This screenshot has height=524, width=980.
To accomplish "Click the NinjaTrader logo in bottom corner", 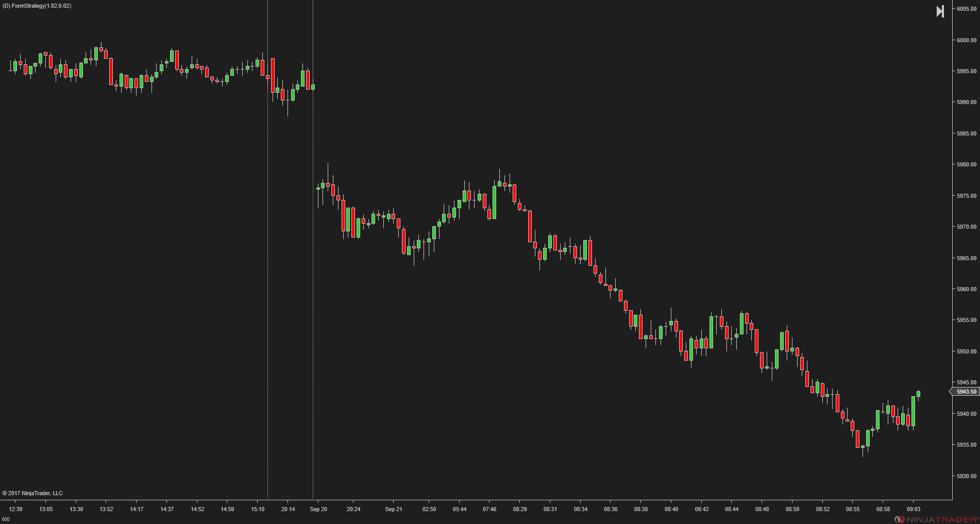I will pyautogui.click(x=936, y=519).
